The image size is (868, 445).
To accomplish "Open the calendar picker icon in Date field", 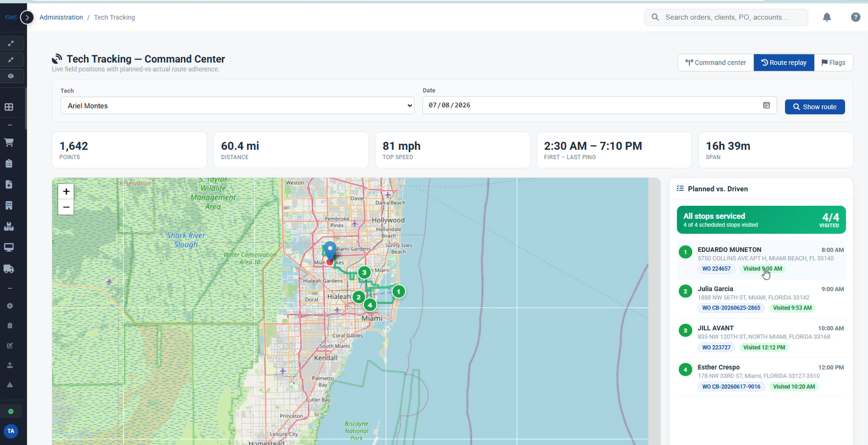I will (x=767, y=105).
